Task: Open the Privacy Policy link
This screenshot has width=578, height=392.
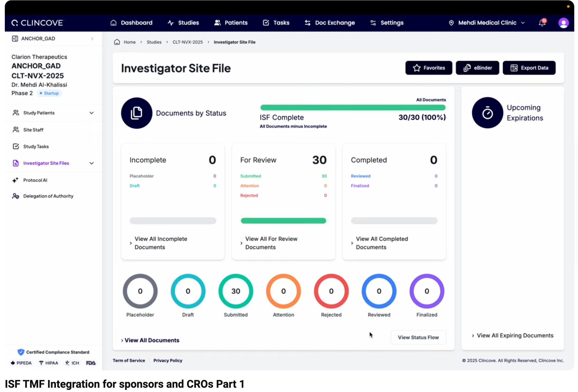Action: tap(168, 360)
